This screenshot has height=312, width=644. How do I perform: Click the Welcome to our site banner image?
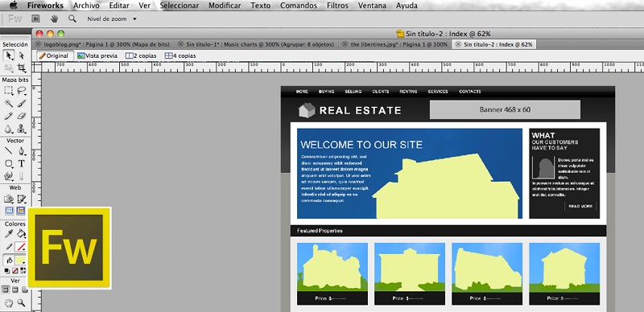click(x=410, y=173)
